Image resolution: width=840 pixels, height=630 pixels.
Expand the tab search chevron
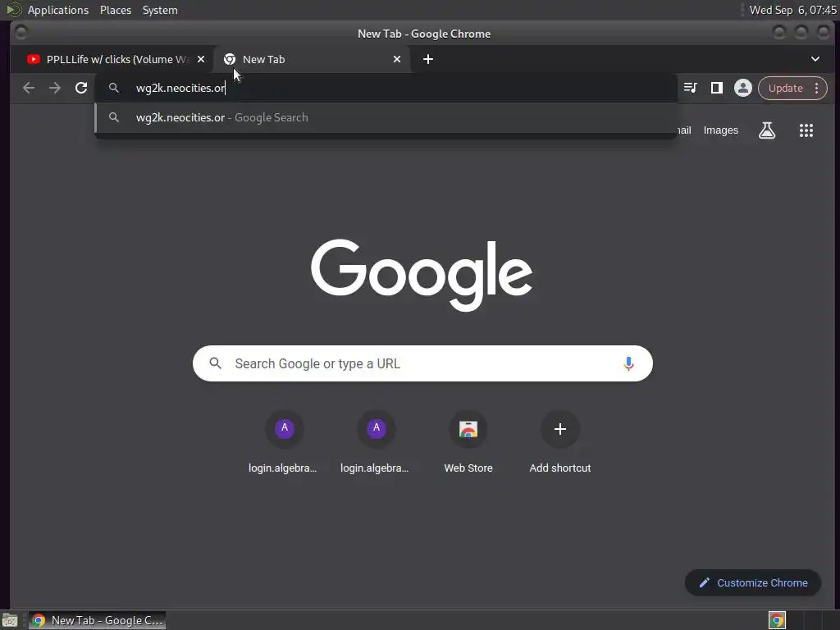tap(815, 59)
